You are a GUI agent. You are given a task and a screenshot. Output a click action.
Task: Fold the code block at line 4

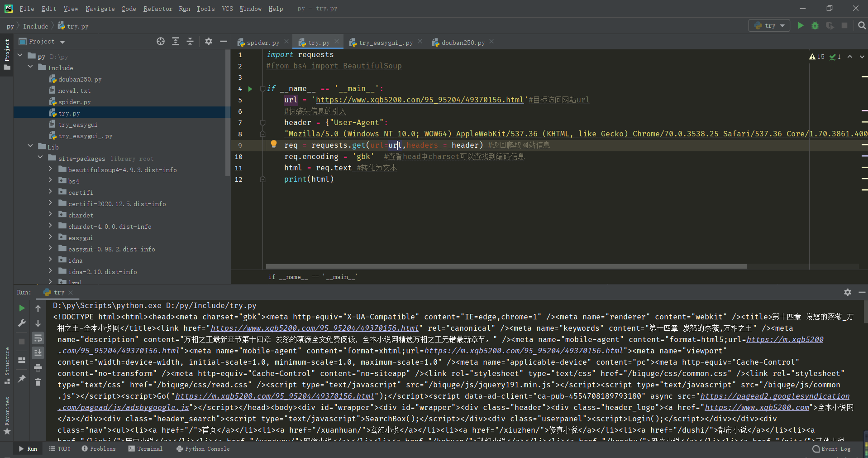tap(262, 89)
